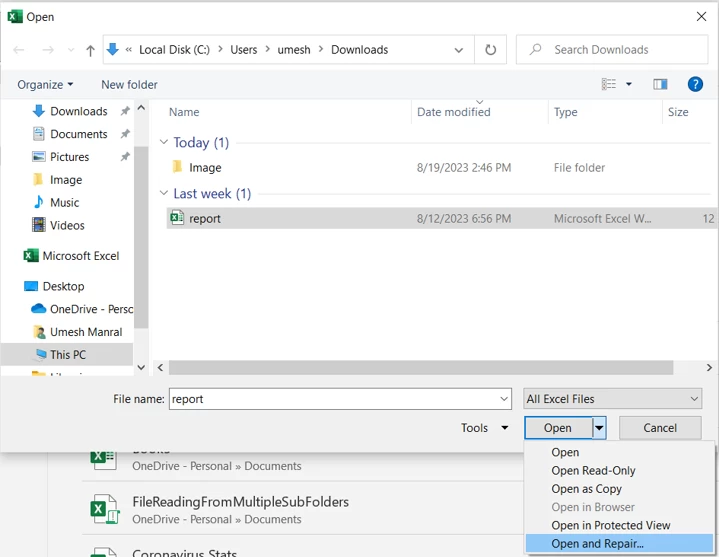Screen dimensions: 719x557
Task: Close the Open dialog window
Action: (x=701, y=17)
